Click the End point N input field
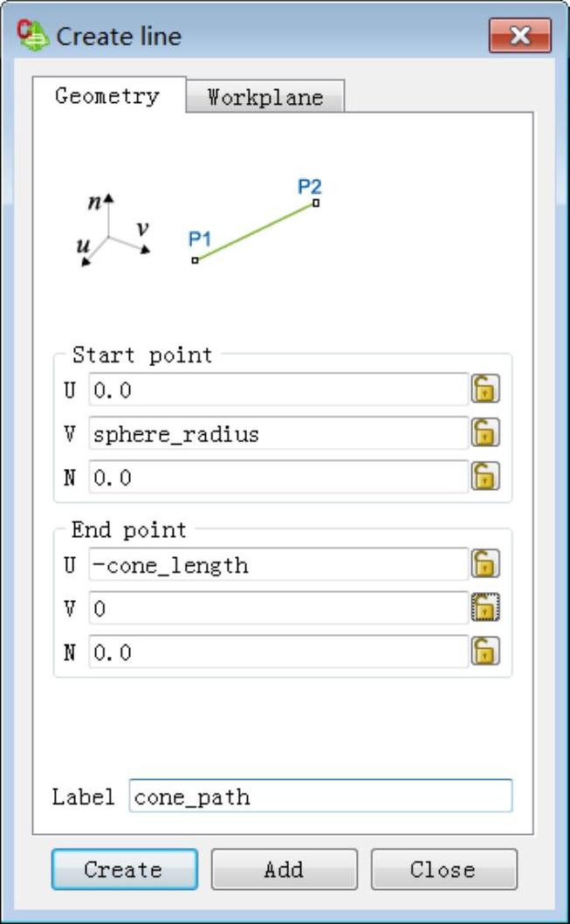 point(278,652)
